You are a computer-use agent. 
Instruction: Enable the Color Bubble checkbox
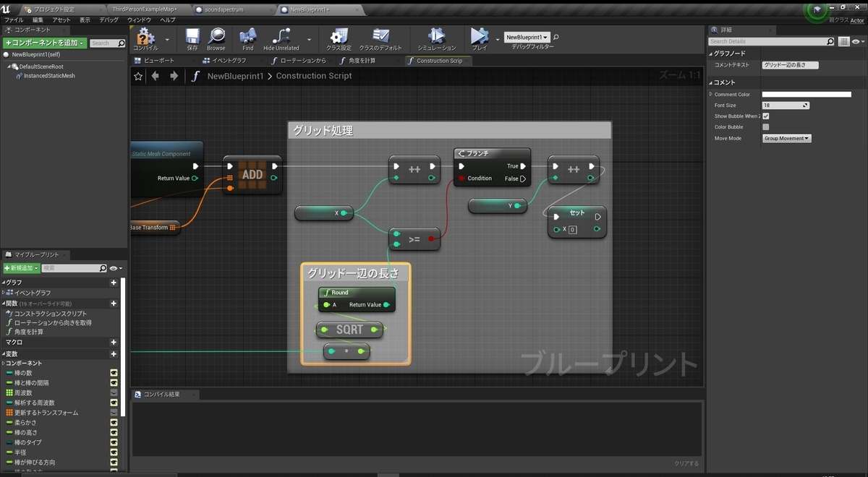[x=766, y=127]
